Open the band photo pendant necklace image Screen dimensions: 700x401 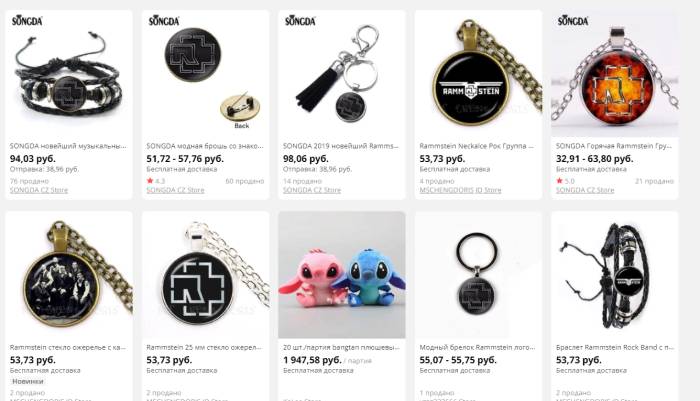(69, 275)
